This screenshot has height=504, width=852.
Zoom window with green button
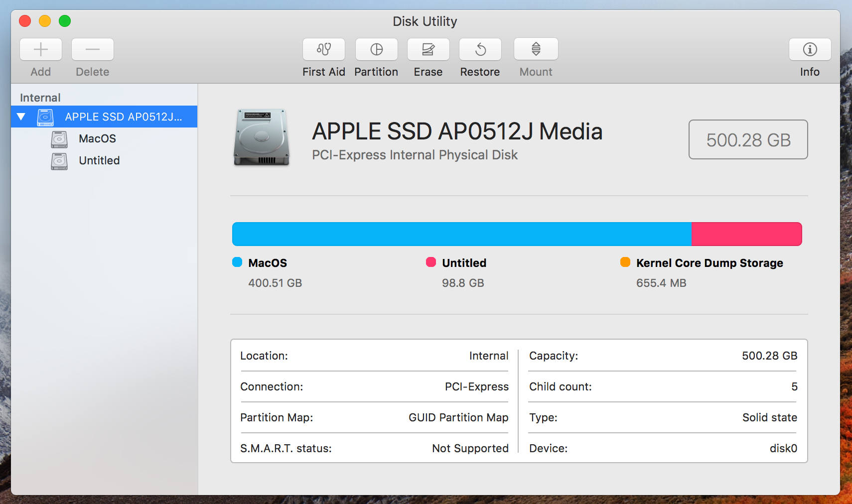(65, 21)
